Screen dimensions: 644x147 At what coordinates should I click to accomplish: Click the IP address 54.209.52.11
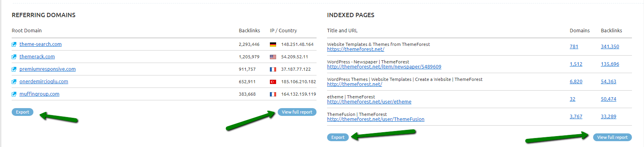295,57
